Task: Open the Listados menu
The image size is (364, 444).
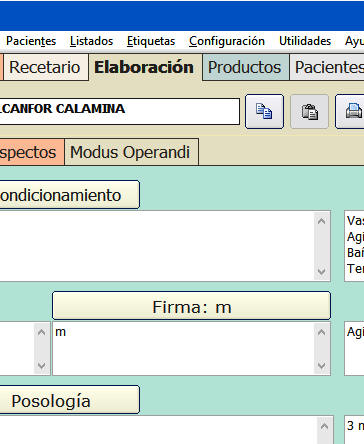Action: click(x=91, y=41)
